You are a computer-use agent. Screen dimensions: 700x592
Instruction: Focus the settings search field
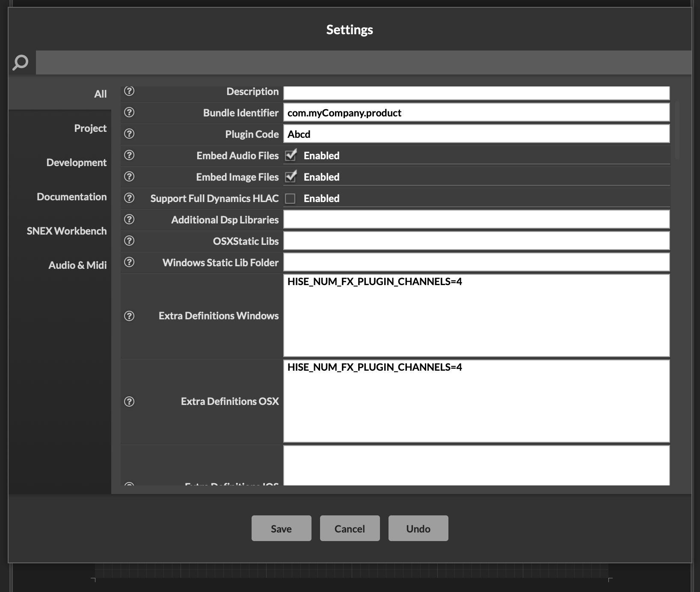pyautogui.click(x=363, y=62)
